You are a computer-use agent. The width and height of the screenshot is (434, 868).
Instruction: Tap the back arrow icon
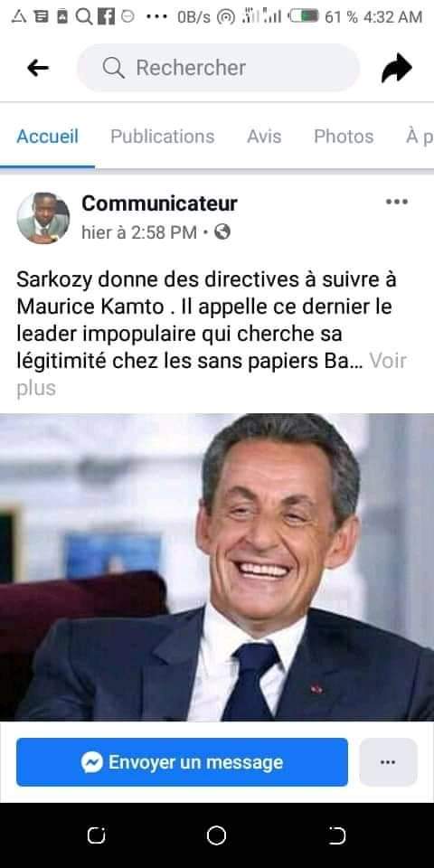pos(38,68)
